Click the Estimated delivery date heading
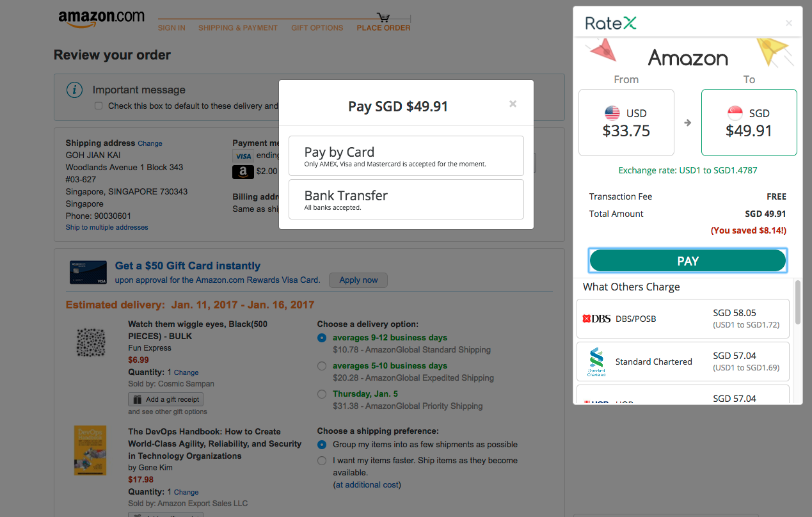 click(x=190, y=305)
